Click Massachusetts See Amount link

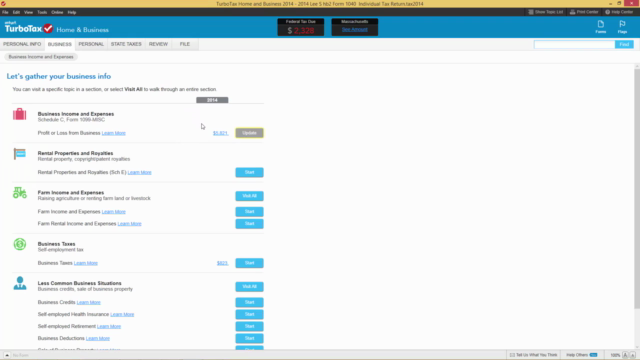click(355, 29)
